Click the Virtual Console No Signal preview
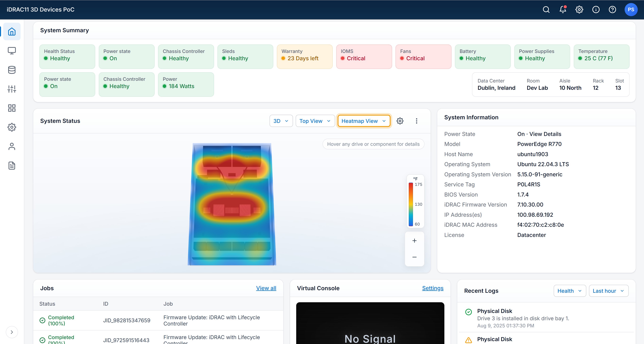Image resolution: width=644 pixels, height=344 pixels. pos(370,323)
